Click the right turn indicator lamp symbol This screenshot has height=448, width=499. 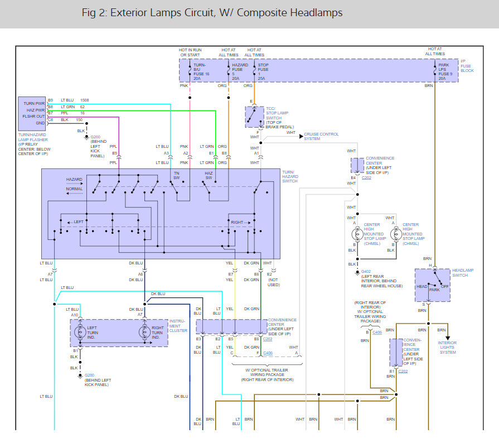point(145,332)
